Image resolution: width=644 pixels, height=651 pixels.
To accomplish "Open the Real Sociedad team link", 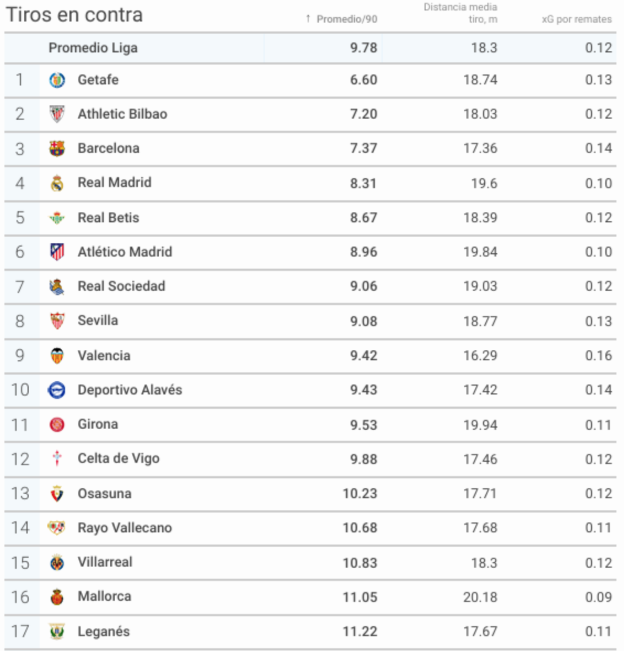I will [122, 286].
